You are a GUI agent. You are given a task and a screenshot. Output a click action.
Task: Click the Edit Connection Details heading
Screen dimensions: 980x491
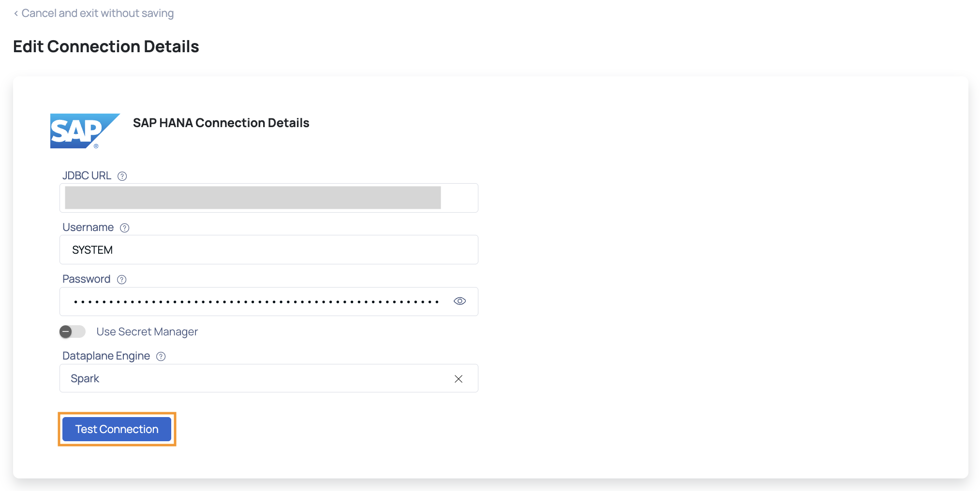[106, 46]
